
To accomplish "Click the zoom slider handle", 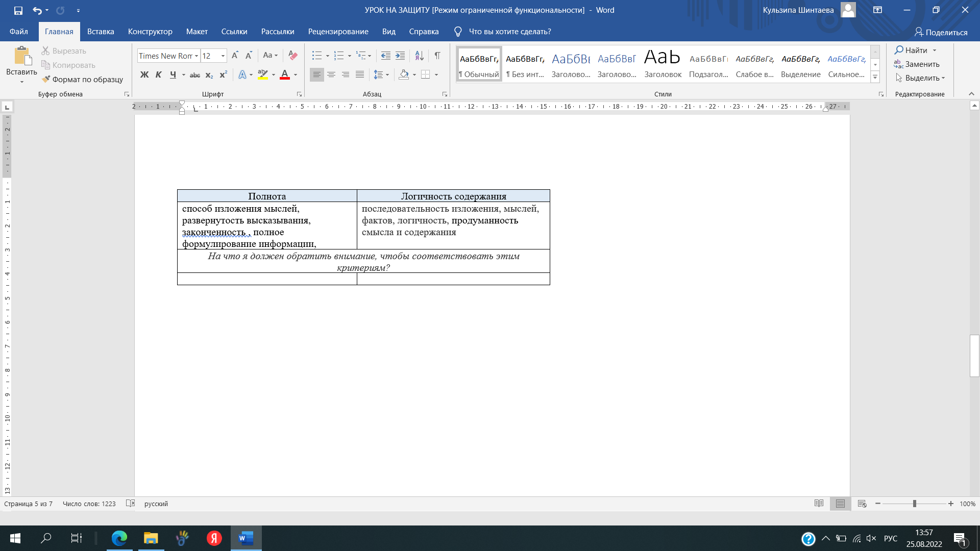I will 915,504.
